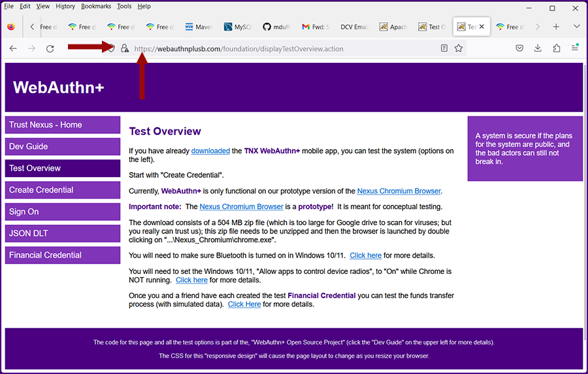Open a new browser tab

556,27
